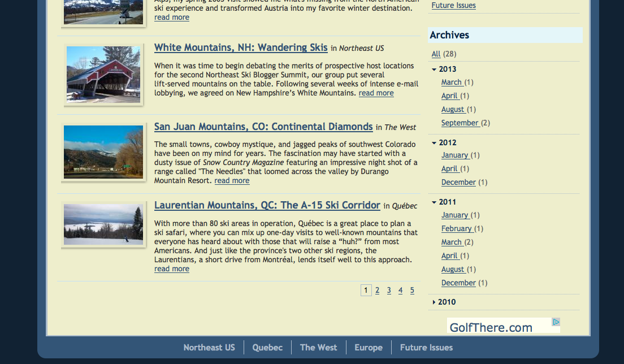
Task: Open the covered bridge thumbnail image
Action: (103, 75)
